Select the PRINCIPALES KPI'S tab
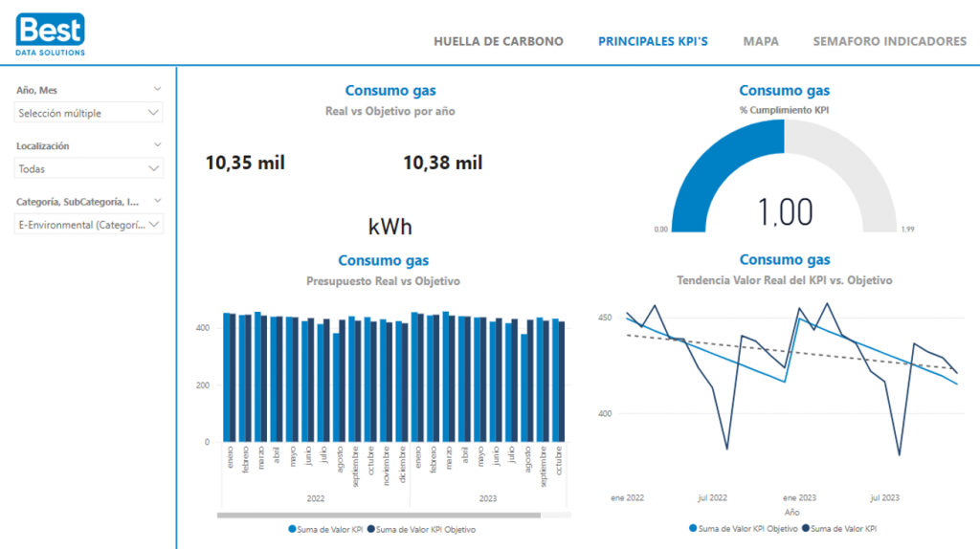This screenshot has width=980, height=549. click(x=653, y=42)
